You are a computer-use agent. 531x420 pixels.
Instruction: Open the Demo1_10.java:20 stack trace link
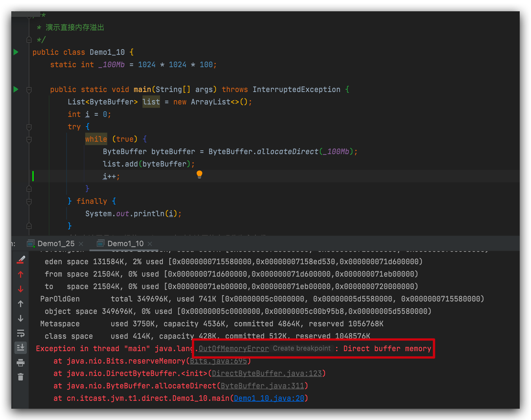point(269,398)
